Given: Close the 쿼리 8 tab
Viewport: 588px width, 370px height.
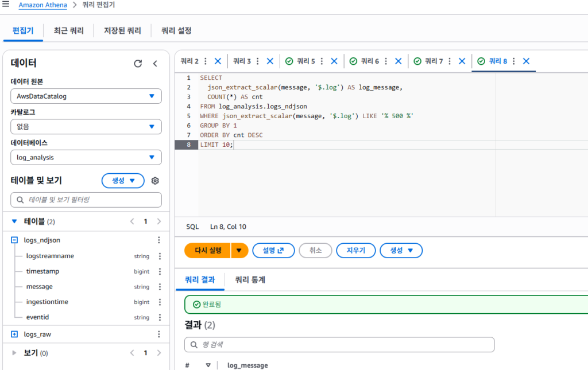Looking at the screenshot, I should 526,61.
